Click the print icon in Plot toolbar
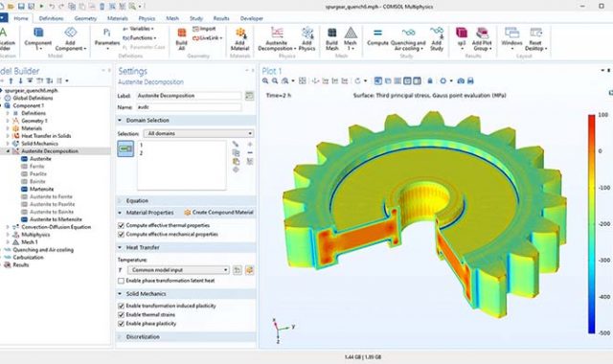Screen dimensions: 613x364 click(470, 80)
